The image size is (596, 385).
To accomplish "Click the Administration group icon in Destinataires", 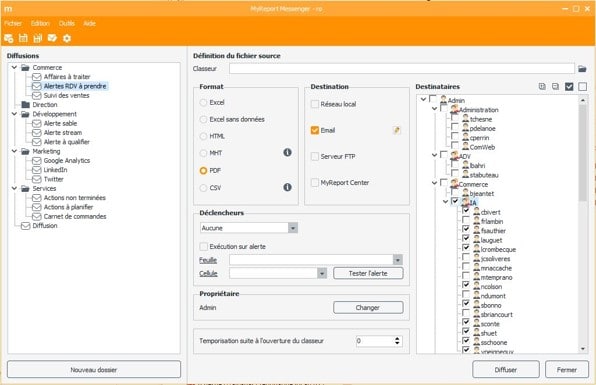I will click(454, 109).
